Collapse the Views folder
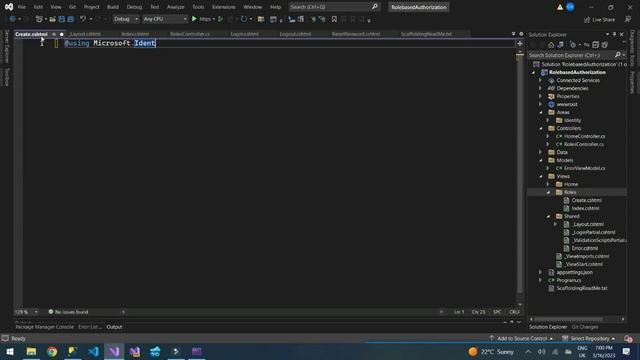 (540, 176)
